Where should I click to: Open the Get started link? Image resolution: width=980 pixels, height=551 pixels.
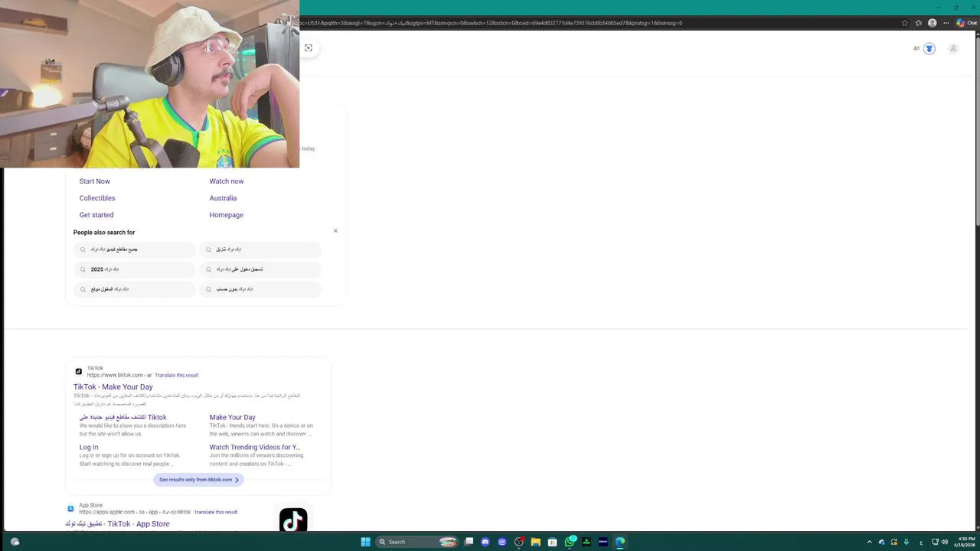pyautogui.click(x=96, y=215)
